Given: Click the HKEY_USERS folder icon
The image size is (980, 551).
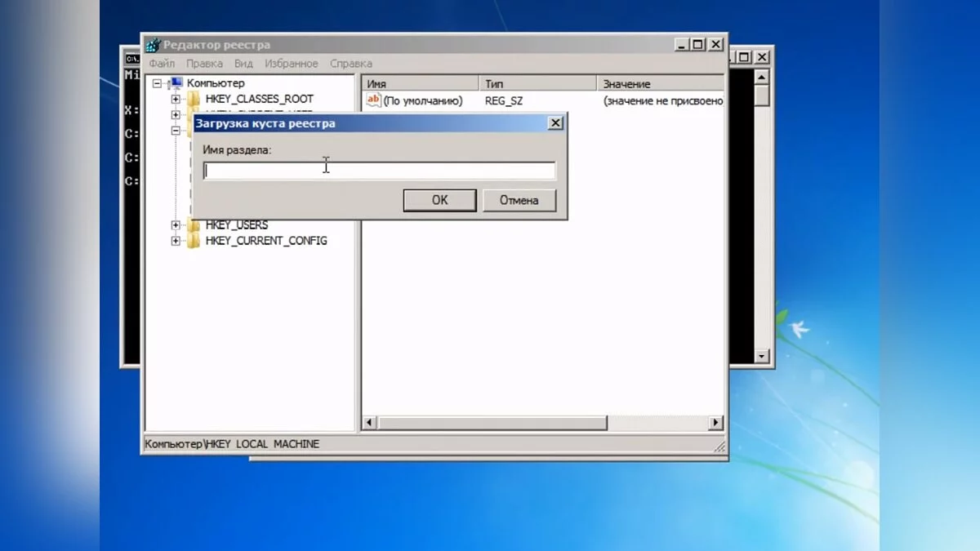Looking at the screenshot, I should point(194,225).
